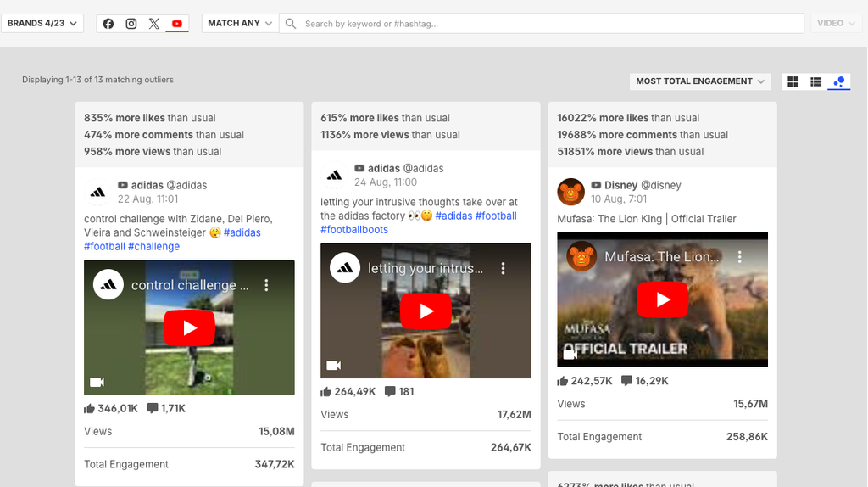
Task: Open Most Total Engagement sort dropdown
Action: tap(700, 81)
